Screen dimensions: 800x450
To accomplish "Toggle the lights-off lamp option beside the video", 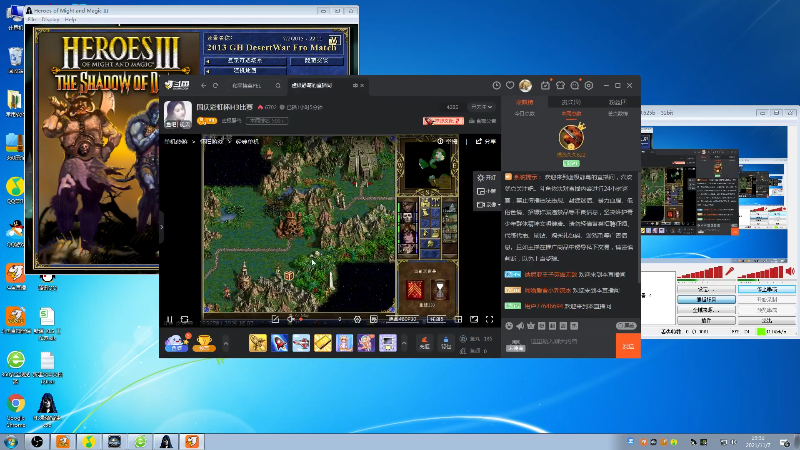I will [x=486, y=178].
